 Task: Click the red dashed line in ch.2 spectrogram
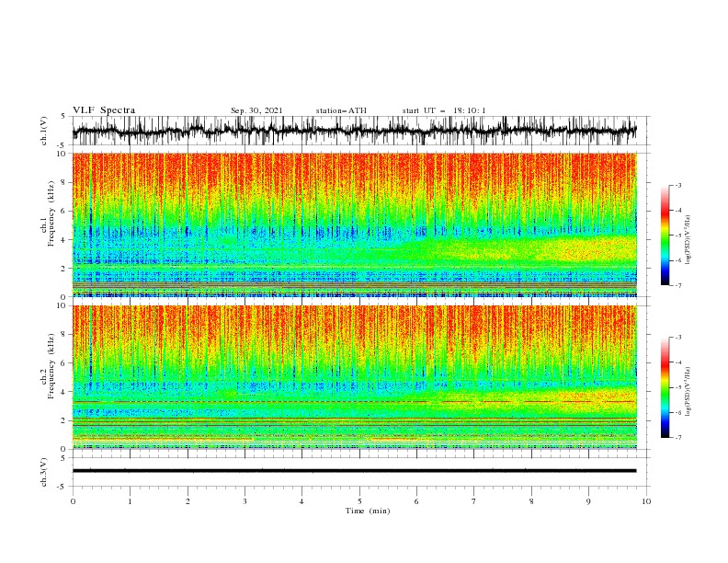[x=354, y=401]
